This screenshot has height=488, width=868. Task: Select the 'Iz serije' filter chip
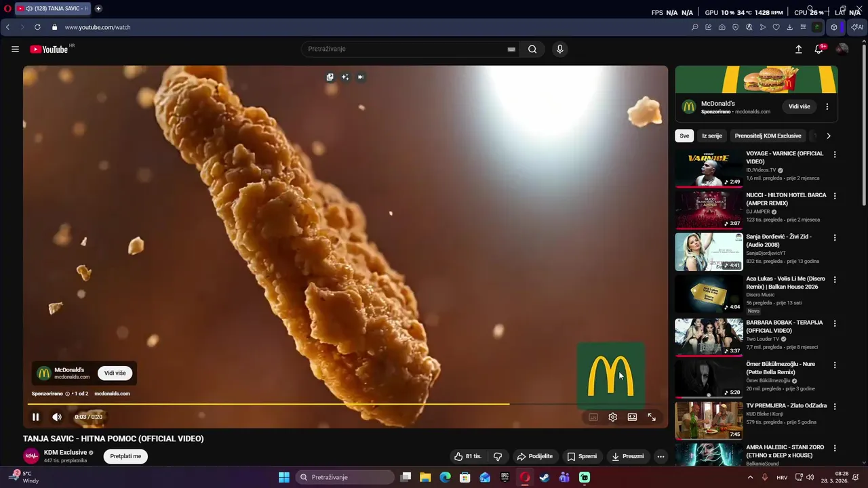712,136
